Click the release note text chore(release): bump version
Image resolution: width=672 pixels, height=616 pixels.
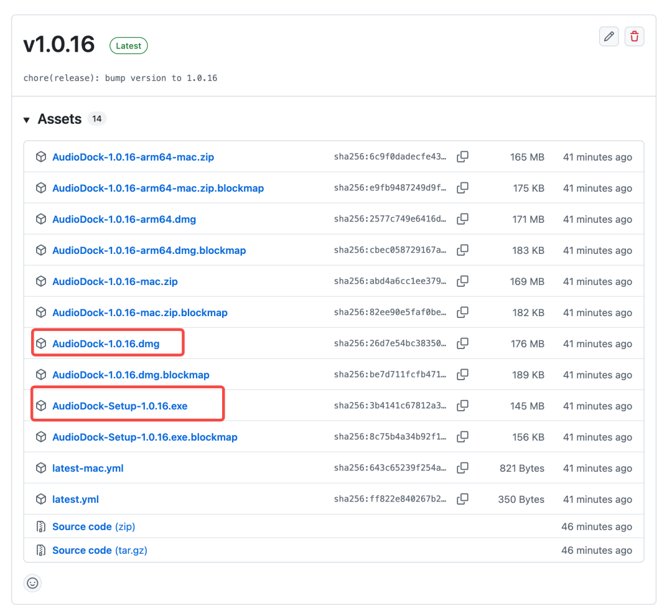[x=120, y=78]
